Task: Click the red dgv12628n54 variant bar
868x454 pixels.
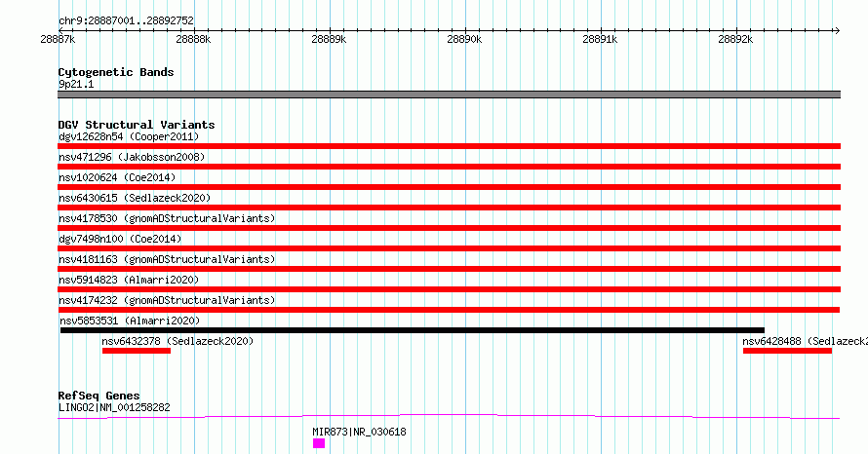Action: coord(449,146)
